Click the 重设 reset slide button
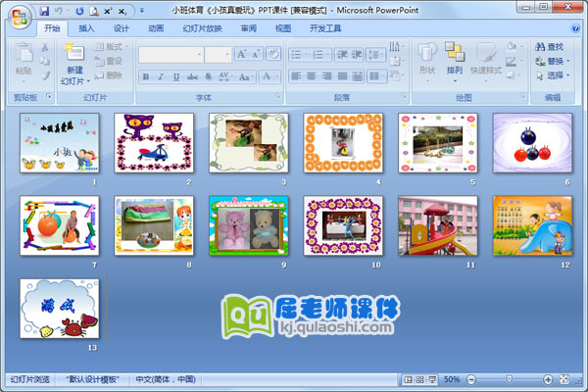This screenshot has width=588, height=392. pyautogui.click(x=109, y=61)
